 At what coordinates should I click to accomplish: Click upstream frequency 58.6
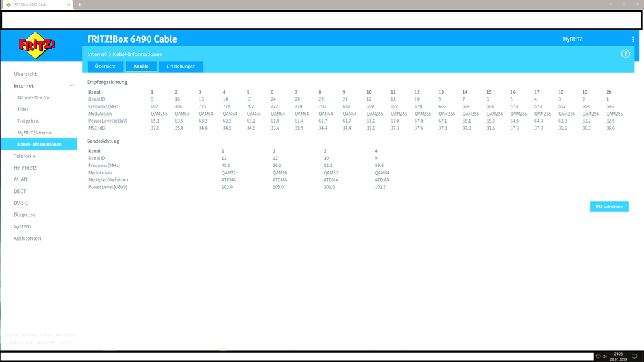[x=379, y=166]
